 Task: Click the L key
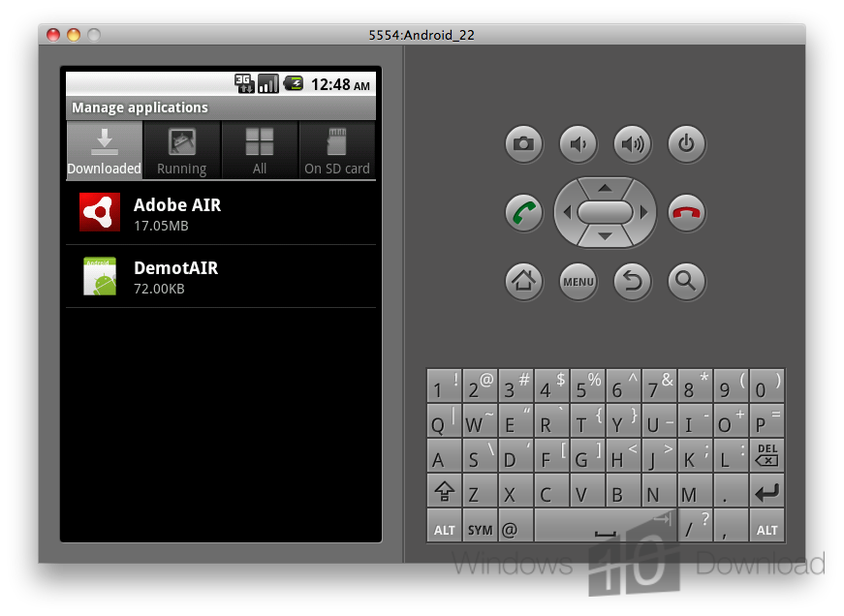(x=731, y=455)
